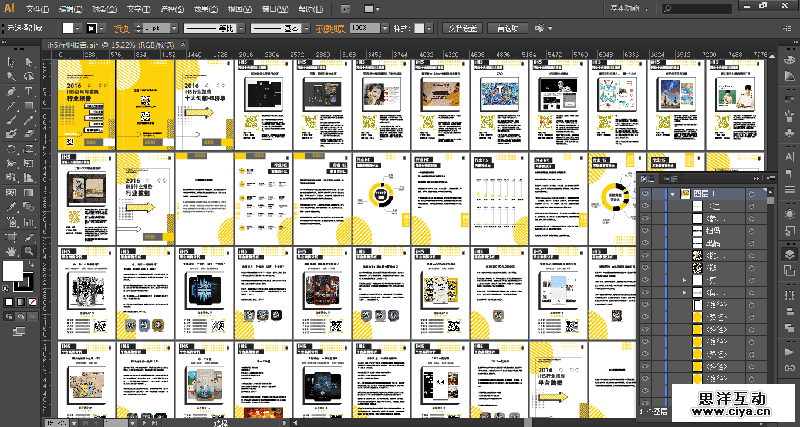This screenshot has width=800, height=427.
Task: Select the Direct Selection tool
Action: [x=28, y=61]
